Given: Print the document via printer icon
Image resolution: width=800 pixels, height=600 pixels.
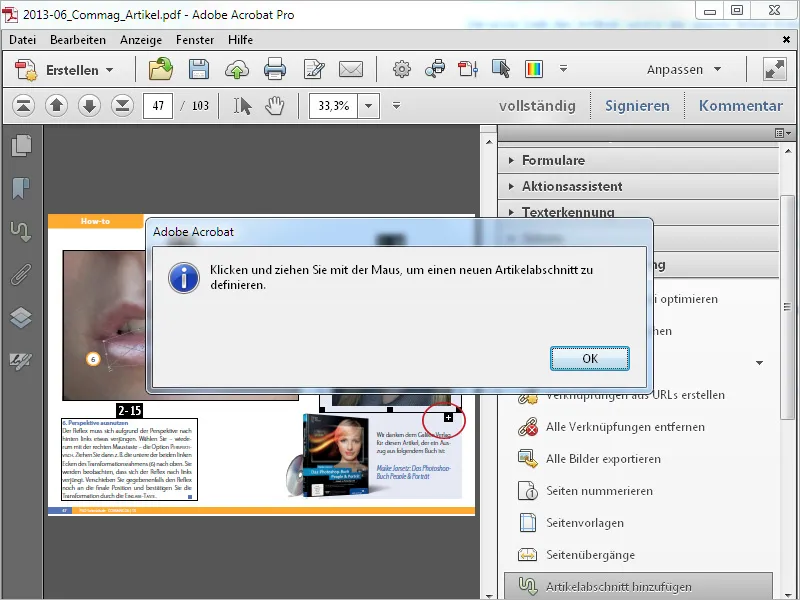Looking at the screenshot, I should [275, 70].
